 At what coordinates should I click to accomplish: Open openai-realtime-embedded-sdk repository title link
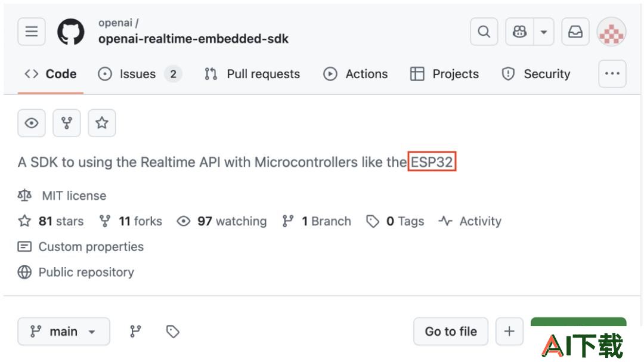[x=193, y=39]
